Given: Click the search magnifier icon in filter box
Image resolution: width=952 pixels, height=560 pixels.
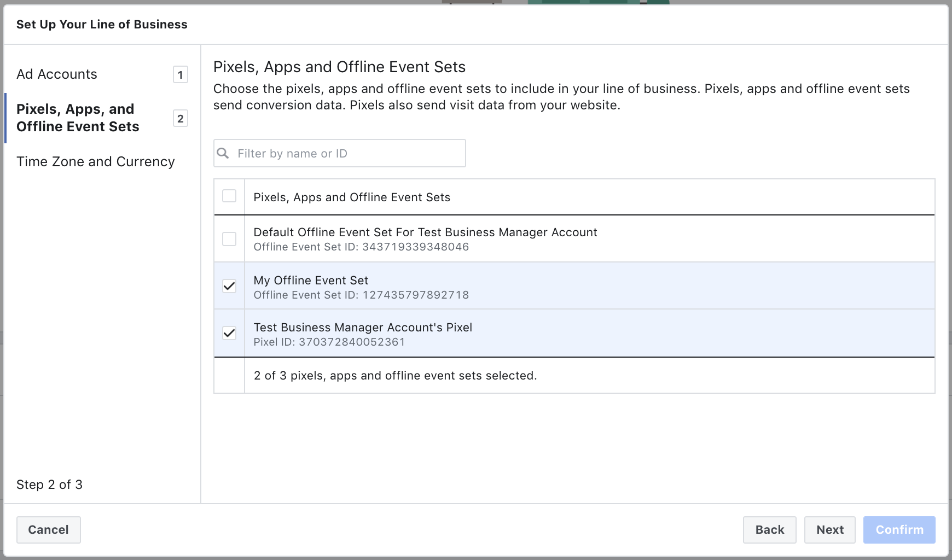Looking at the screenshot, I should [223, 153].
